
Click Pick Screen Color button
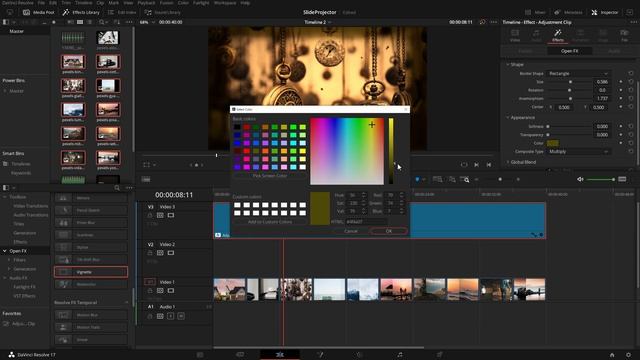(x=270, y=176)
